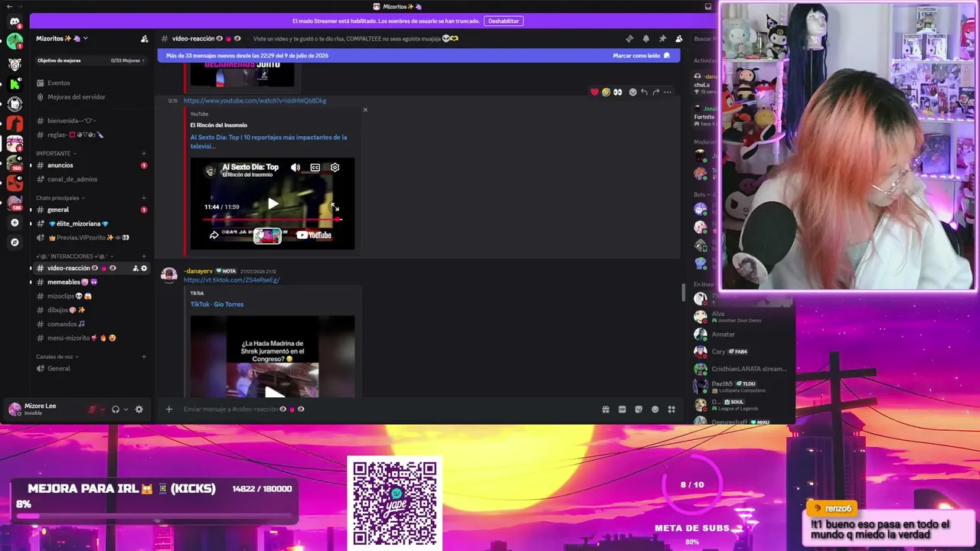Open the Mizoritos server dropdown

pos(62,38)
